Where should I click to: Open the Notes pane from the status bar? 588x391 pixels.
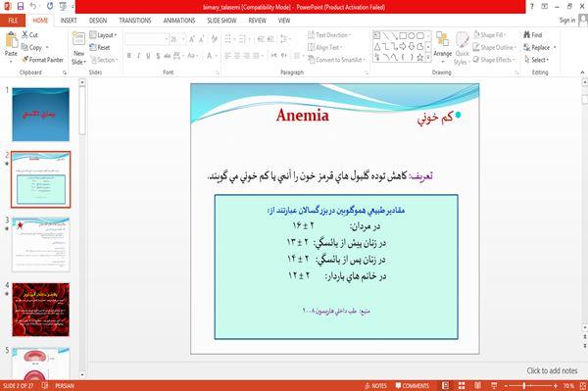pyautogui.click(x=375, y=386)
